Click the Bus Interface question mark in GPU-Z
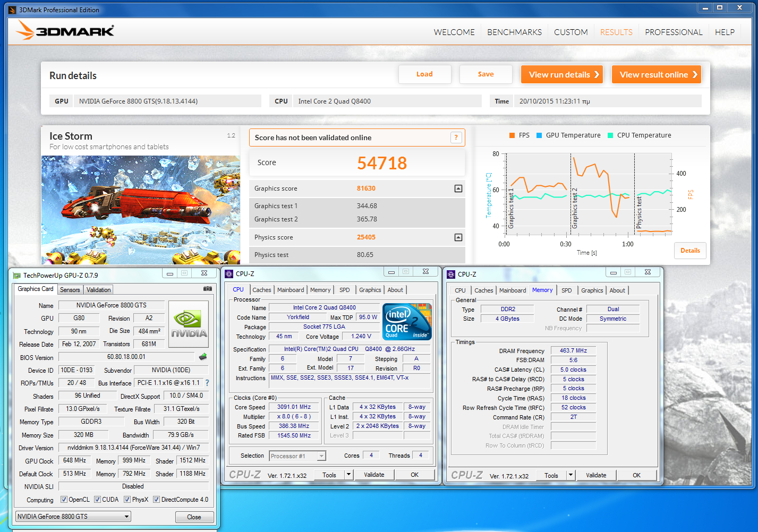 207,383
